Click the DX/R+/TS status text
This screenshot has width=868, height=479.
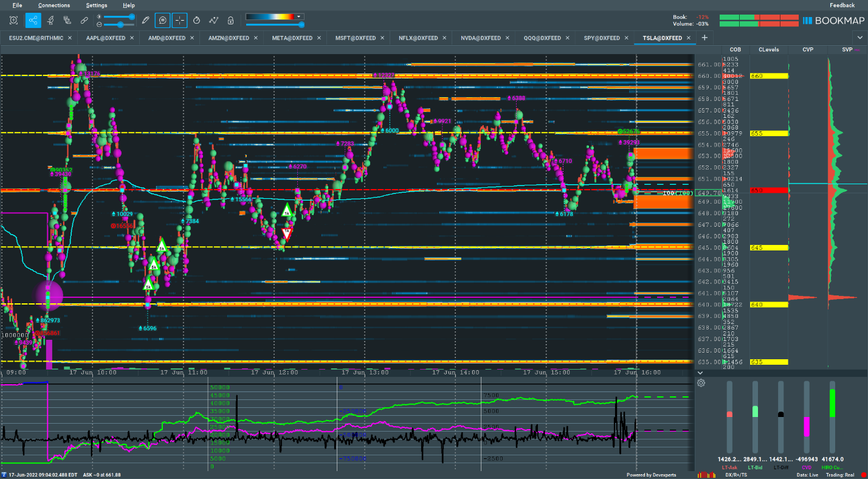click(737, 474)
